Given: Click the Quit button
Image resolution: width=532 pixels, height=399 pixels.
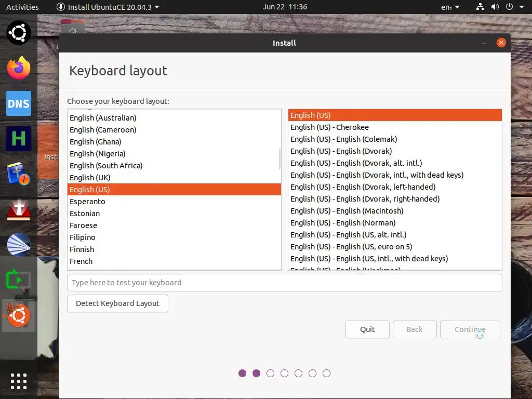Looking at the screenshot, I should click(x=367, y=329).
